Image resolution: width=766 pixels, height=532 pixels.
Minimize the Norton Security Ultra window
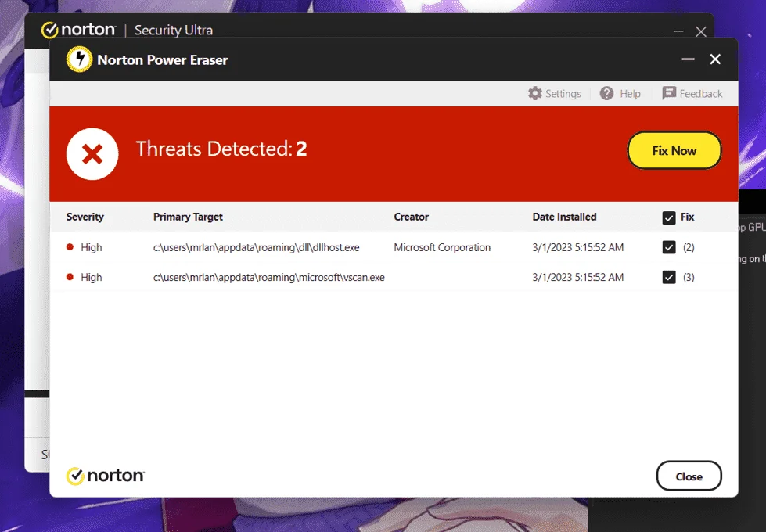678,31
